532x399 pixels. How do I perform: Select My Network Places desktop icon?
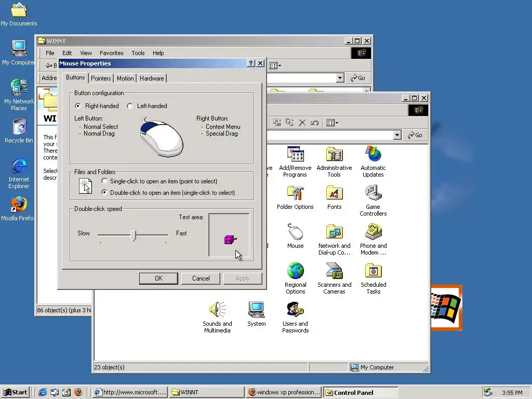coord(19,87)
